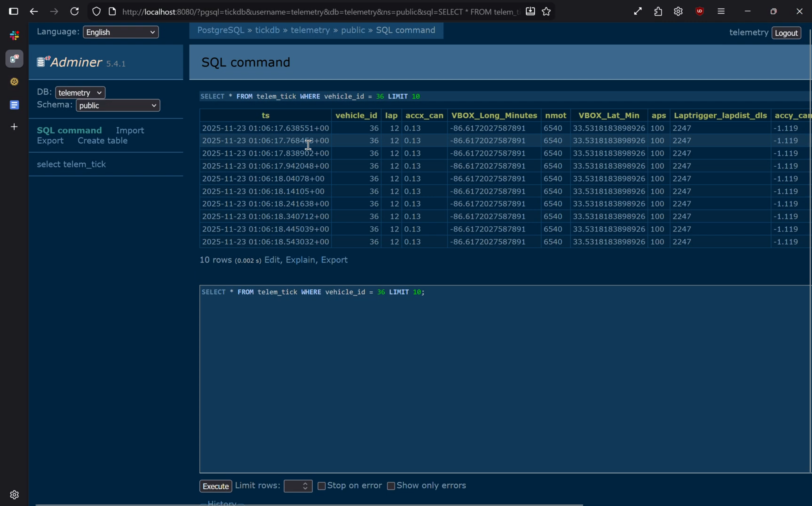Screen dimensions: 812x506
Task: Toggle the Show only errors checkbox
Action: click(391, 486)
